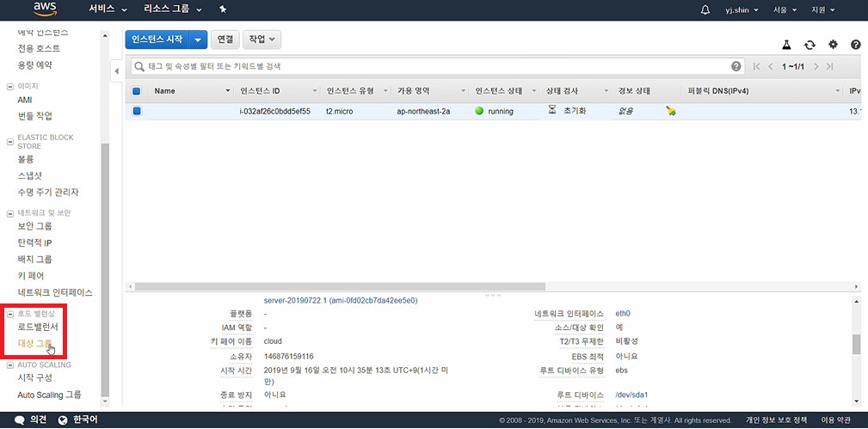Image resolution: width=868 pixels, height=429 pixels.
Task: Open AMI in sidebar
Action: pos(25,100)
